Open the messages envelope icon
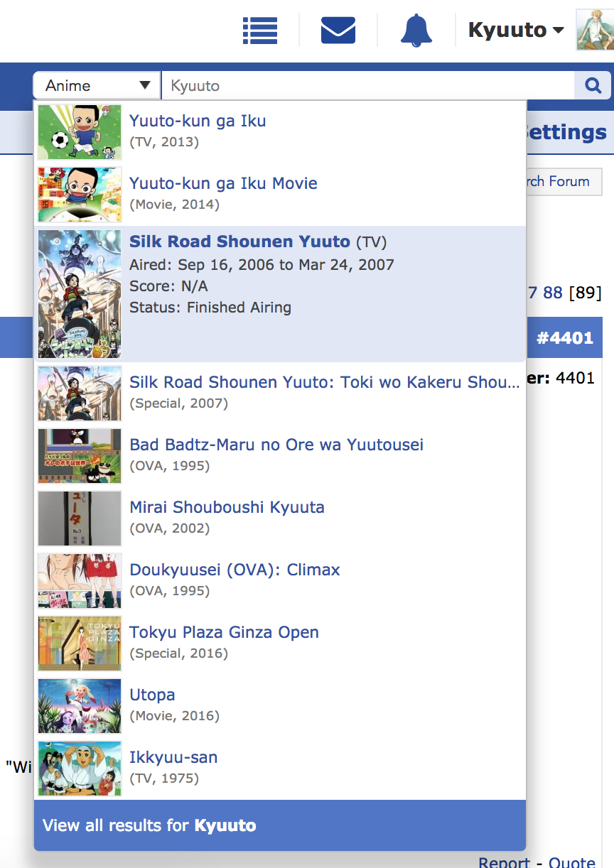Image resolution: width=614 pixels, height=868 pixels. pyautogui.click(x=338, y=30)
